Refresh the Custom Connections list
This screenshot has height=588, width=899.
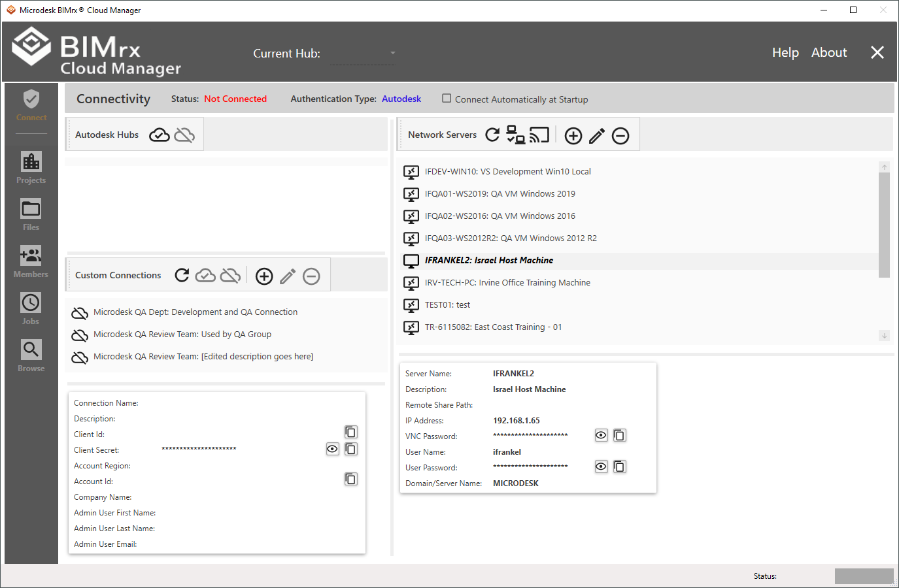click(x=182, y=275)
